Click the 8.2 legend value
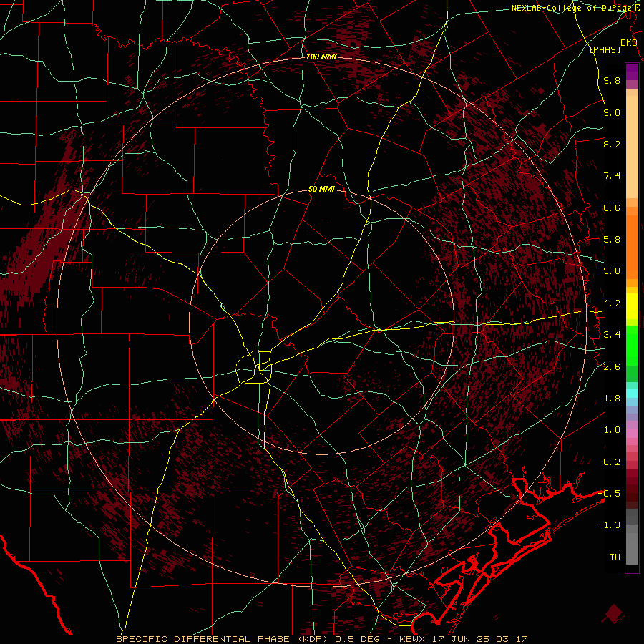644x644 pixels. pyautogui.click(x=612, y=144)
